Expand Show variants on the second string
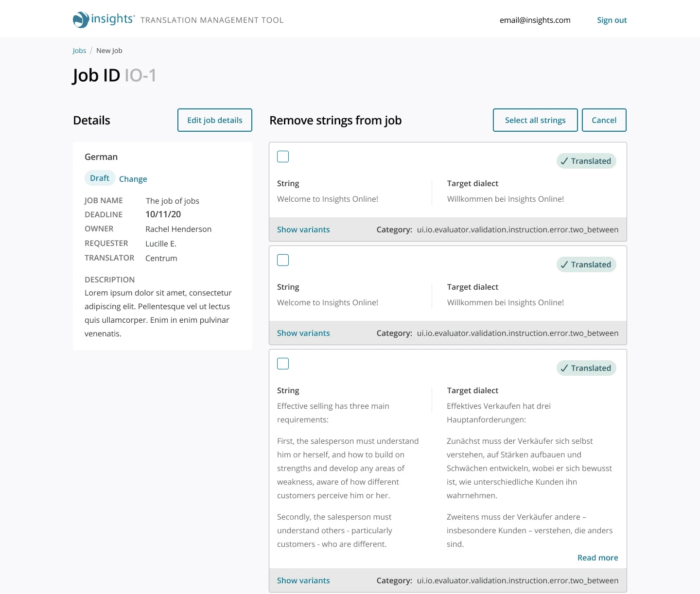Viewport: 700px width, 594px height. tap(303, 333)
